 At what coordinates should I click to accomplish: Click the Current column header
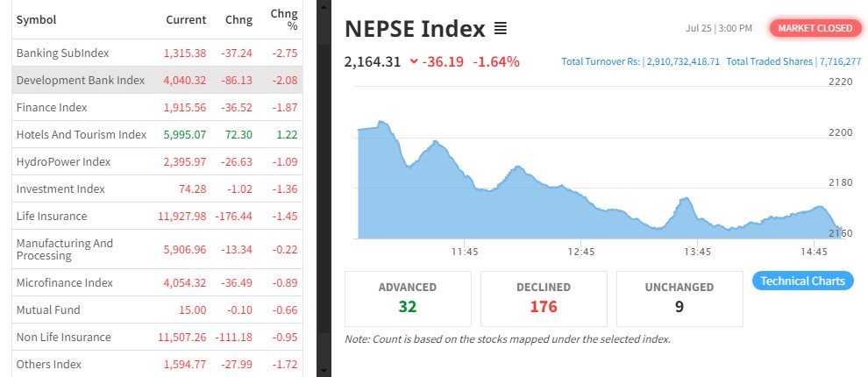coord(186,19)
